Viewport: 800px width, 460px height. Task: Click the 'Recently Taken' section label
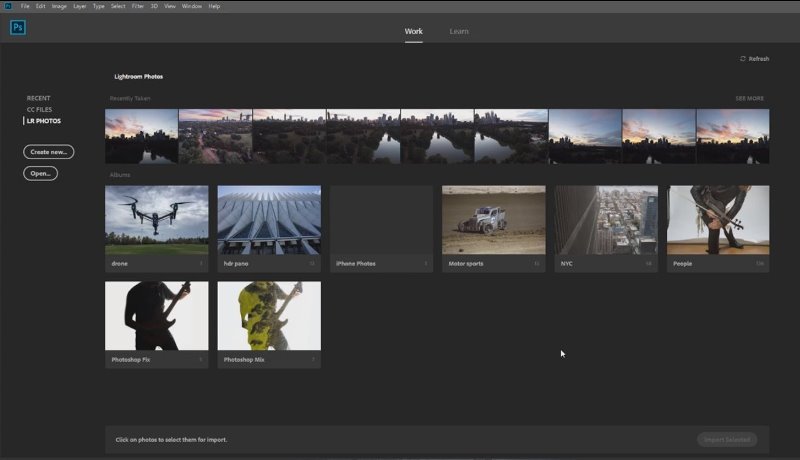tap(130, 98)
